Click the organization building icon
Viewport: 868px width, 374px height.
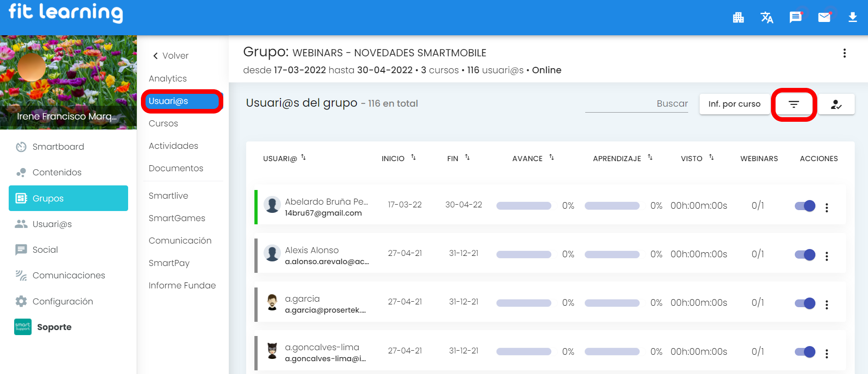738,17
